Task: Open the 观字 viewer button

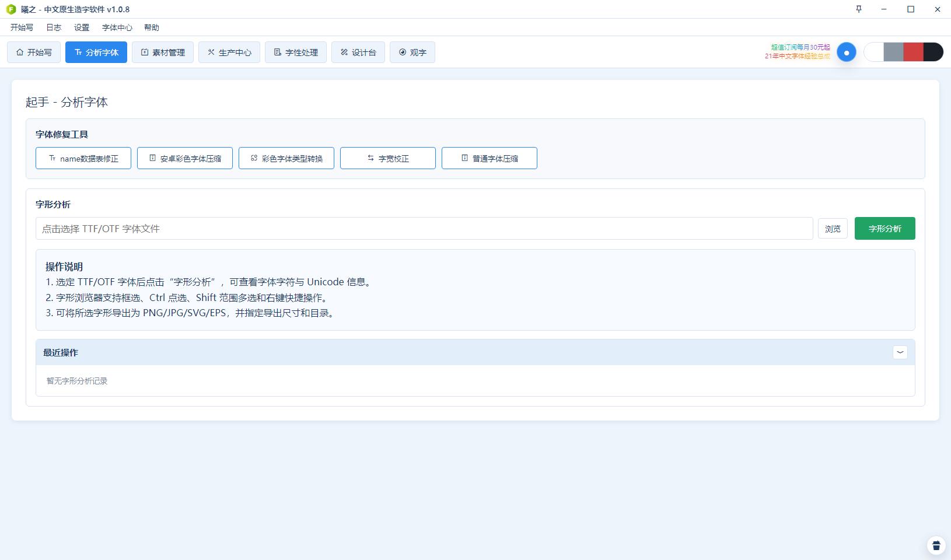Action: (x=412, y=52)
